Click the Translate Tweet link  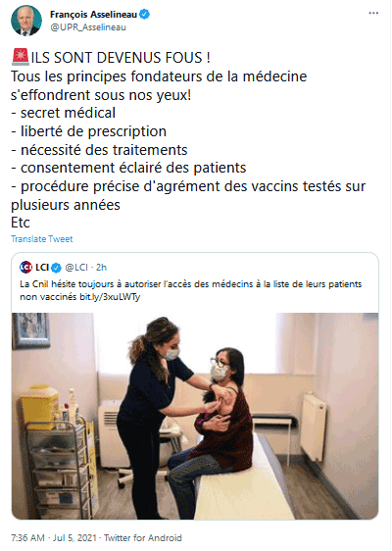click(x=42, y=239)
